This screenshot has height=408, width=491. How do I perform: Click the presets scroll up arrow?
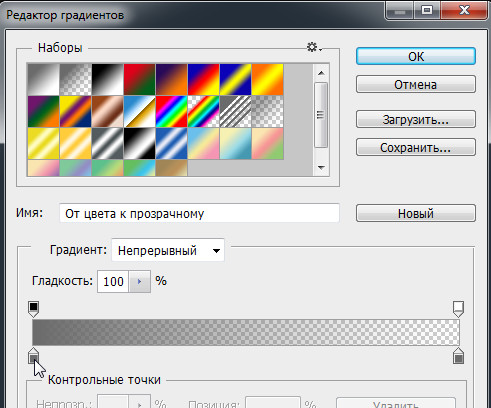(x=321, y=73)
